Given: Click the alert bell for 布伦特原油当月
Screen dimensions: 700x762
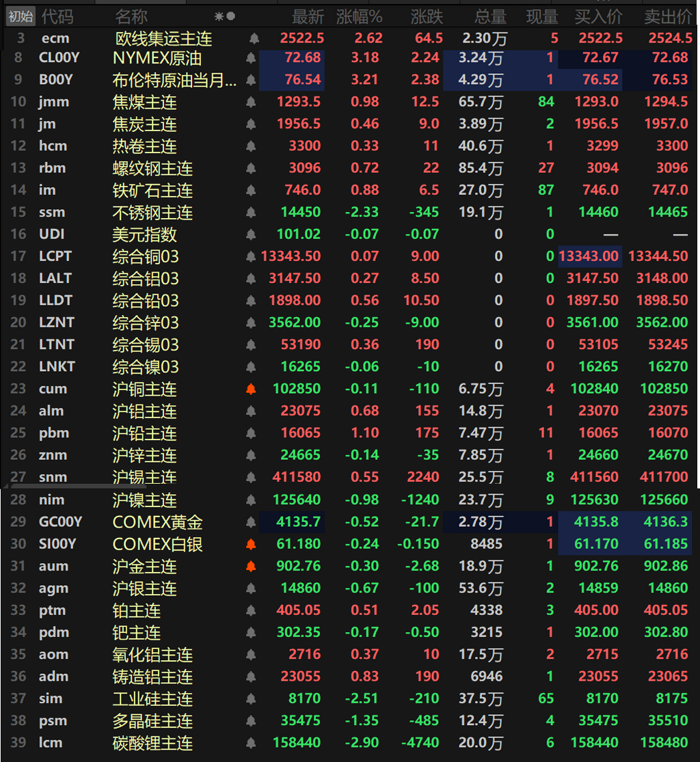Looking at the screenshot, I should pos(251,80).
